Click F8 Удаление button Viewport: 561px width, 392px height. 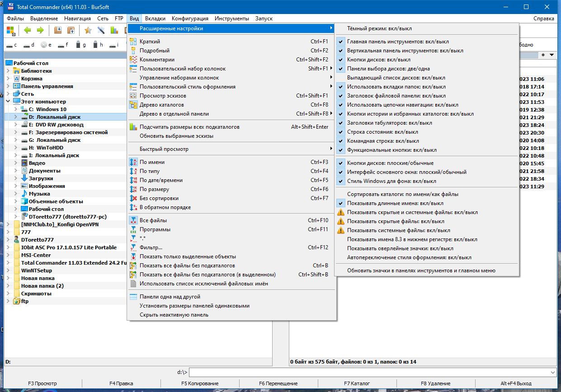435,383
